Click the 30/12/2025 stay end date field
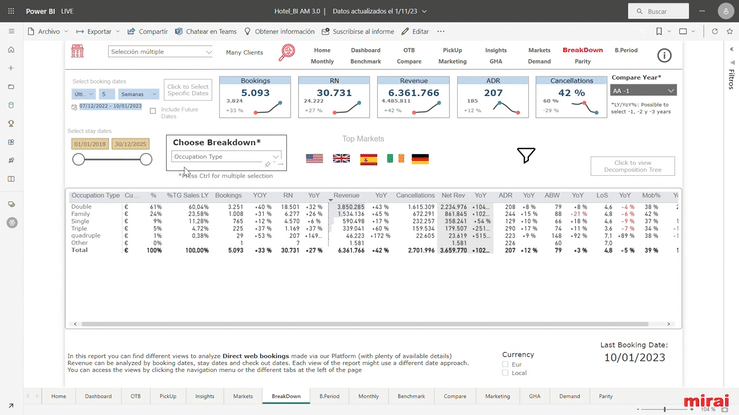Image resolution: width=739 pixels, height=415 pixels. tap(131, 144)
